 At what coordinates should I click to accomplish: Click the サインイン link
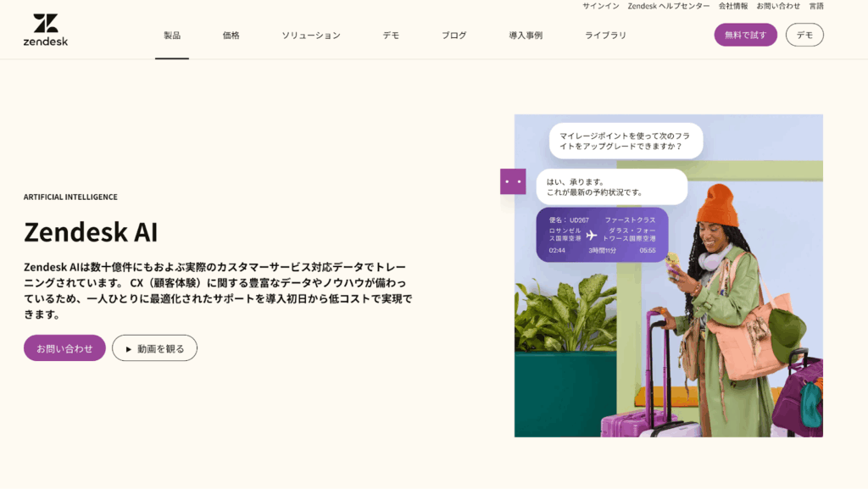coord(600,6)
